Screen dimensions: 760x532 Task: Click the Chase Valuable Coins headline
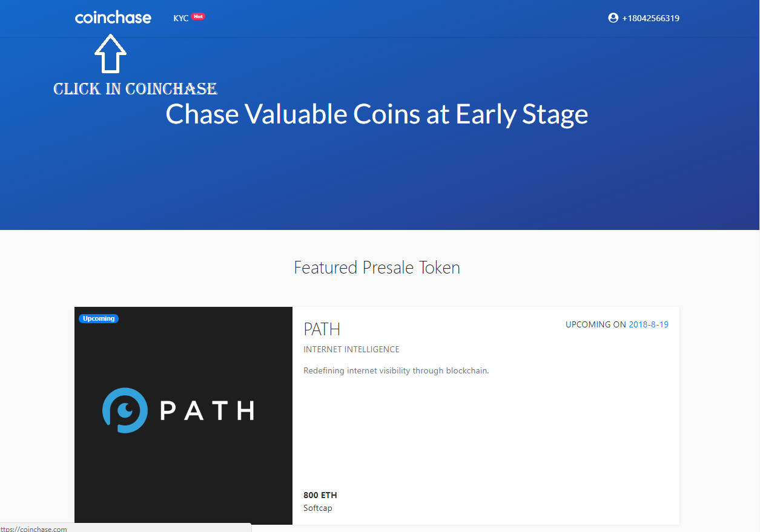click(377, 114)
